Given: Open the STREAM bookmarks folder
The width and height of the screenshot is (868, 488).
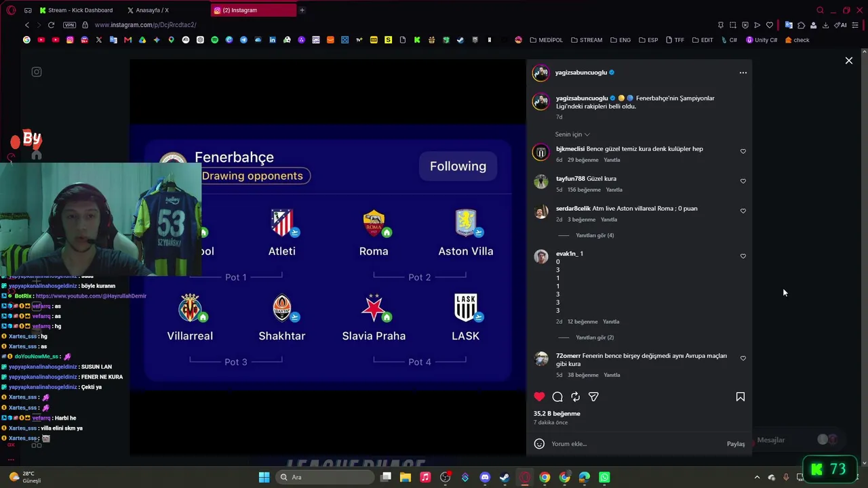Looking at the screenshot, I should 587,40.
